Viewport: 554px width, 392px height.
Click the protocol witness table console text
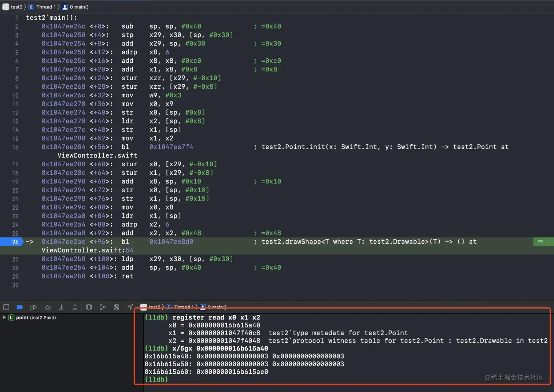point(408,340)
